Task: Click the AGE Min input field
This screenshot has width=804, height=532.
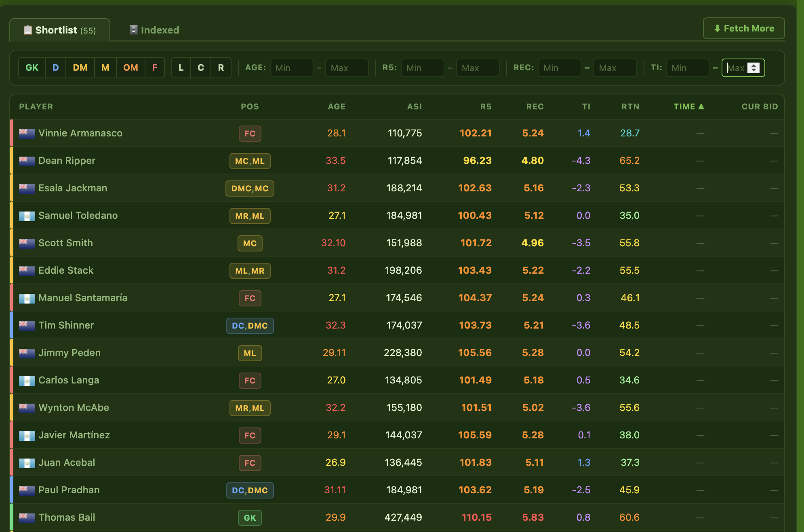Action: 291,68
